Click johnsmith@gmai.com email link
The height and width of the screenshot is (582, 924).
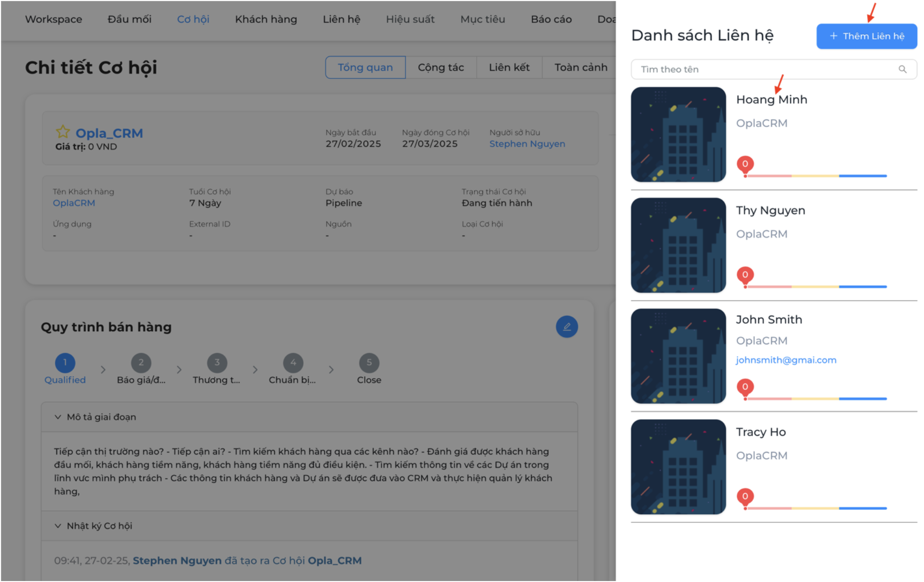[786, 360]
